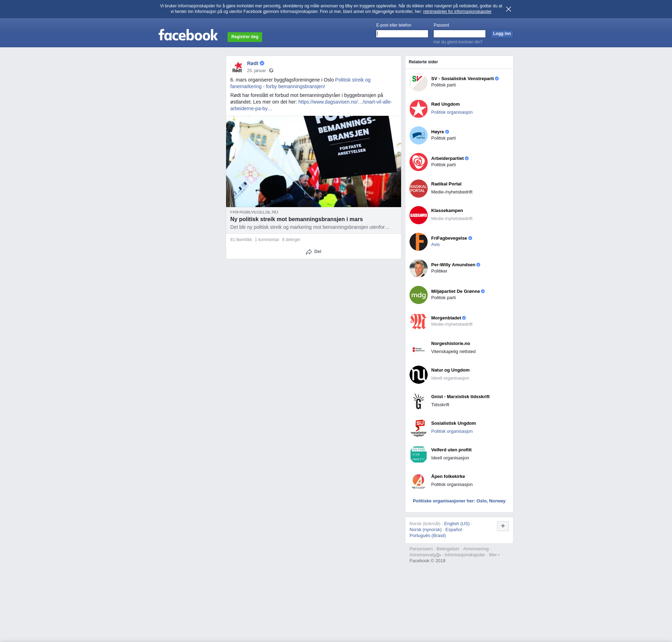The height and width of the screenshot is (642, 672).
Task: Open Morgenbladet page name link
Action: click(x=446, y=318)
